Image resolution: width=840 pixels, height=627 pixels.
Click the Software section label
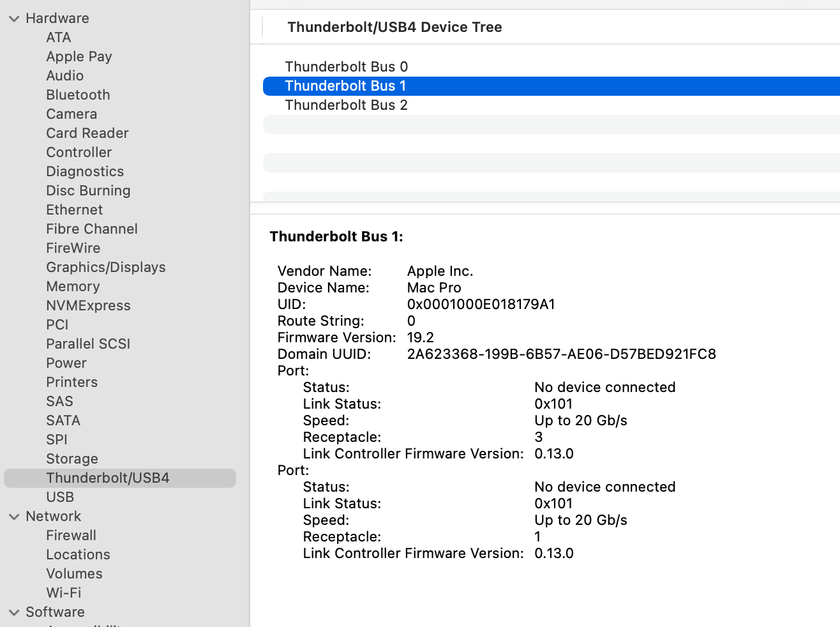[55, 612]
